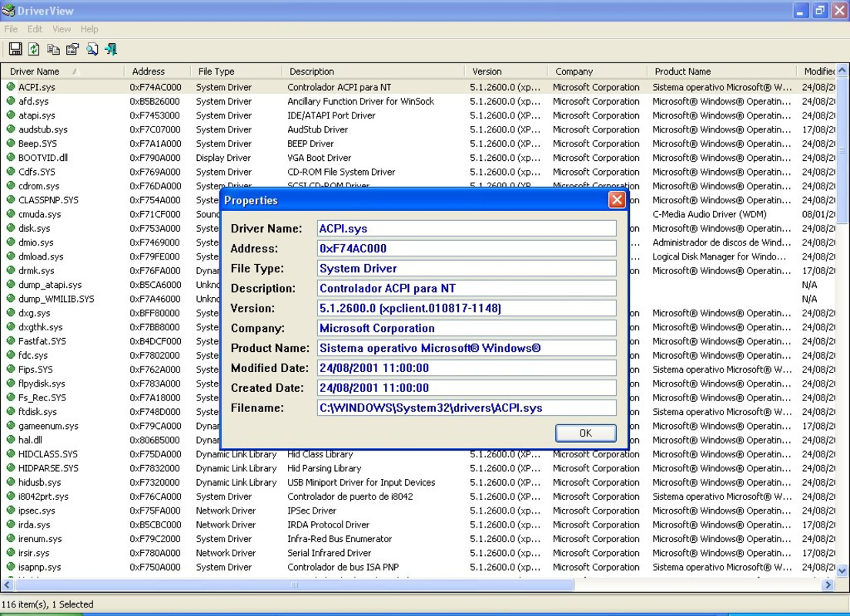Click the Copy Selected Items toolbar icon
The width and height of the screenshot is (850, 616).
click(x=53, y=49)
